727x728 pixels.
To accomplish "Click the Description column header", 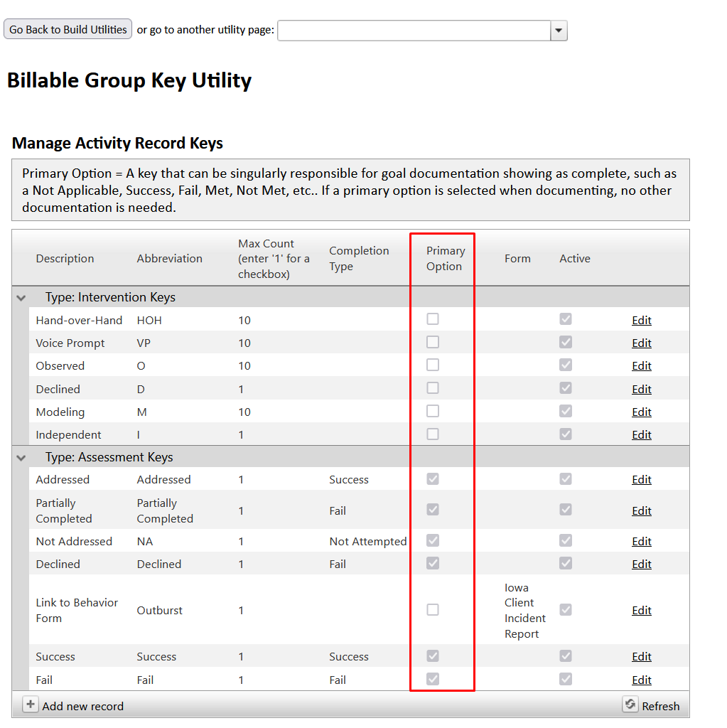I will (65, 259).
